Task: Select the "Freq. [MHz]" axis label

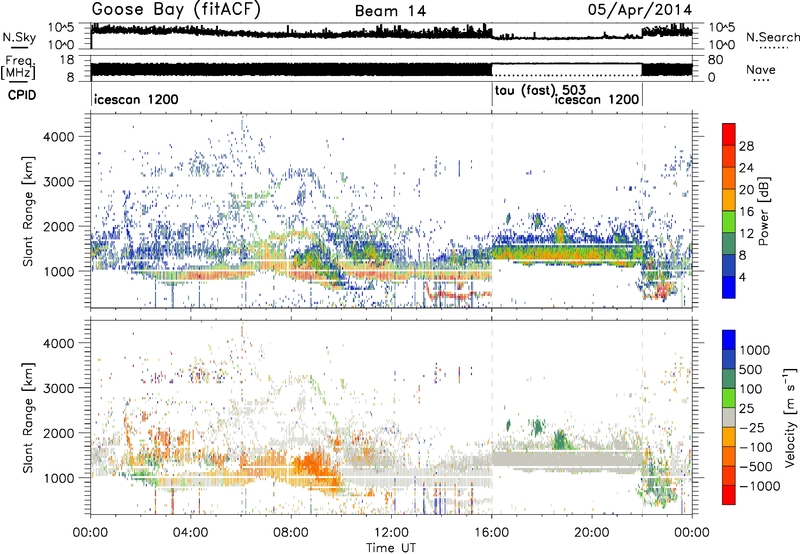Action: point(18,67)
